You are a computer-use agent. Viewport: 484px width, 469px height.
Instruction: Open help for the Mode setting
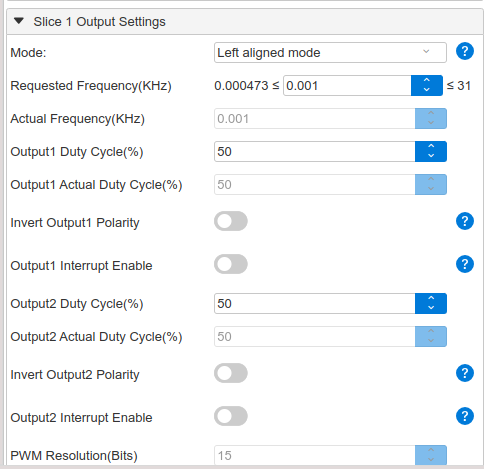(465, 51)
